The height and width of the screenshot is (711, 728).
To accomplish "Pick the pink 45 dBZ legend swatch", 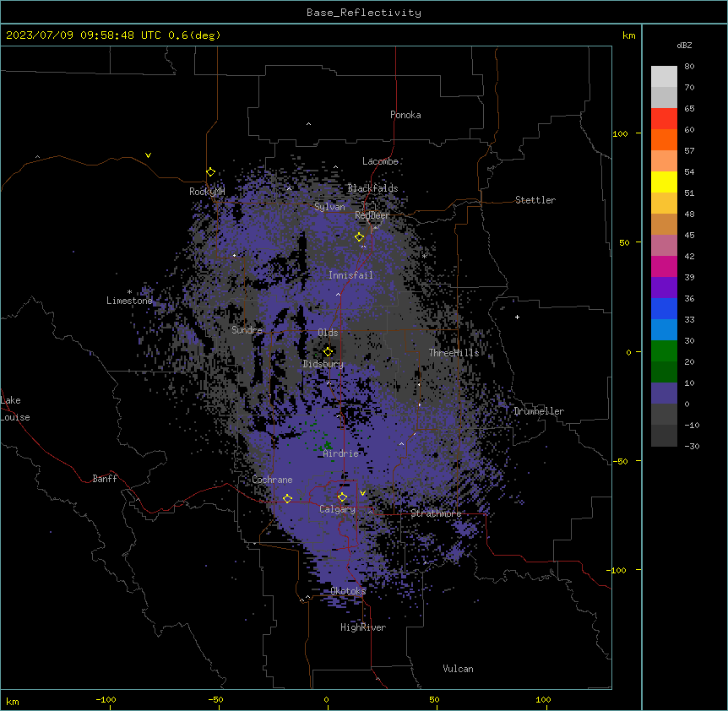I will 664,245.
